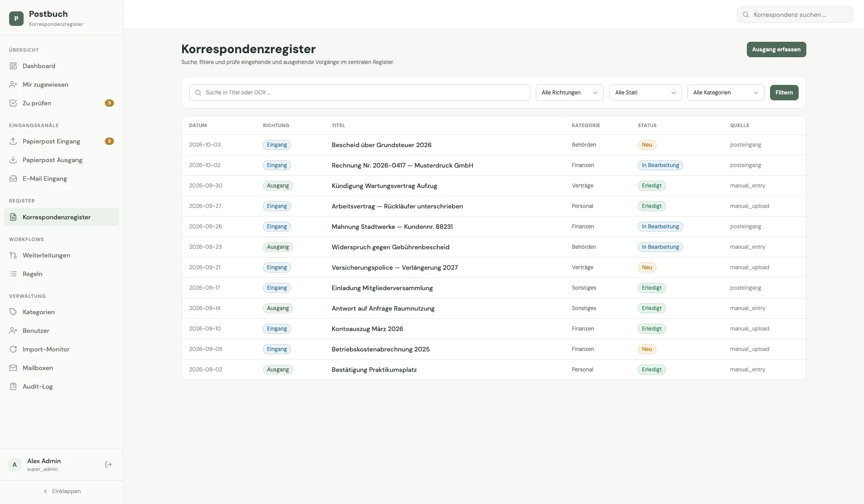Click In Bearbeitung status of Widerspruch row
This screenshot has height=504, width=864.
660,247
